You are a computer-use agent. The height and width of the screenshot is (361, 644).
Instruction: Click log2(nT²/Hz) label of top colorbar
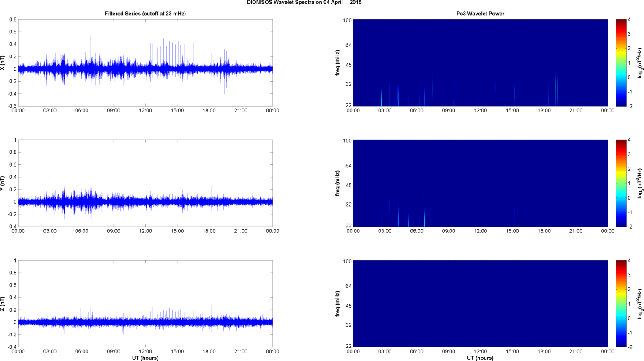pyautogui.click(x=640, y=63)
